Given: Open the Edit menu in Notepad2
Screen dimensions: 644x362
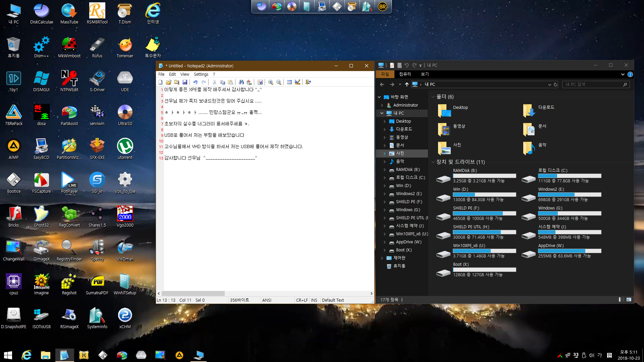Looking at the screenshot, I should point(172,74).
